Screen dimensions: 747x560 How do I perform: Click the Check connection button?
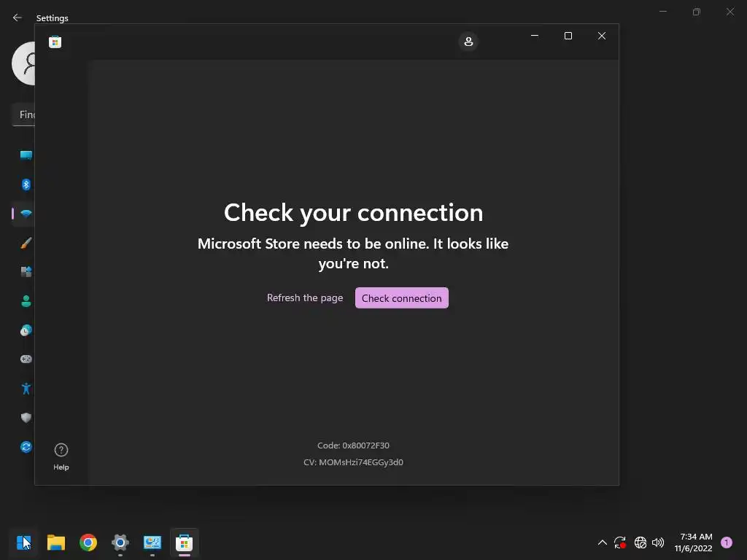click(402, 297)
